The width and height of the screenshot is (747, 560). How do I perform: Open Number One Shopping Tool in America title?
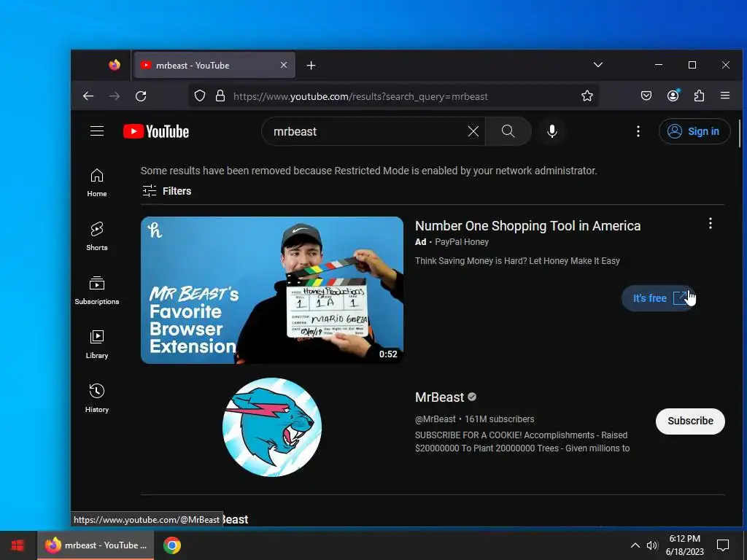[x=527, y=226]
